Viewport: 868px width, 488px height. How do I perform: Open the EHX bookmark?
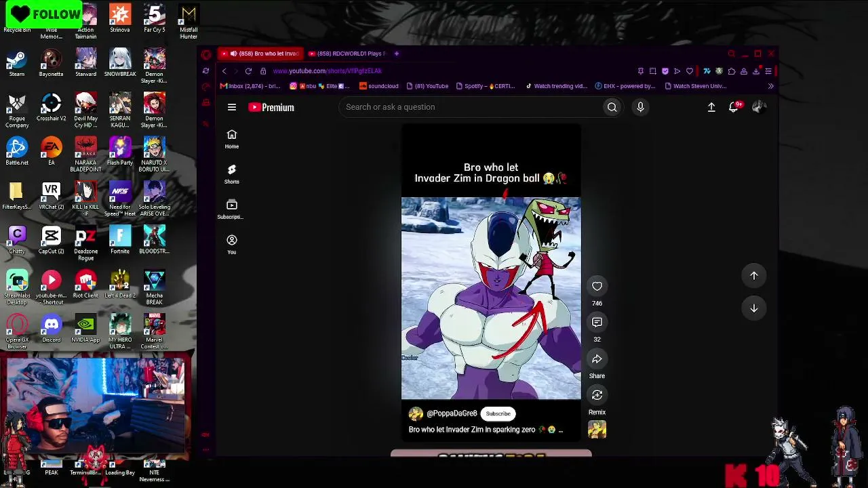click(625, 86)
